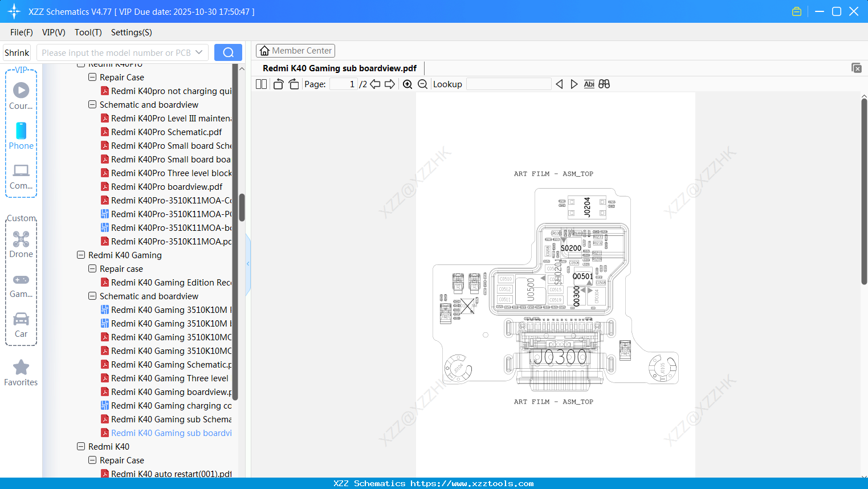Select Redmi K40 Gaming sub boardview file
This screenshot has height=489, width=868.
click(x=166, y=433)
